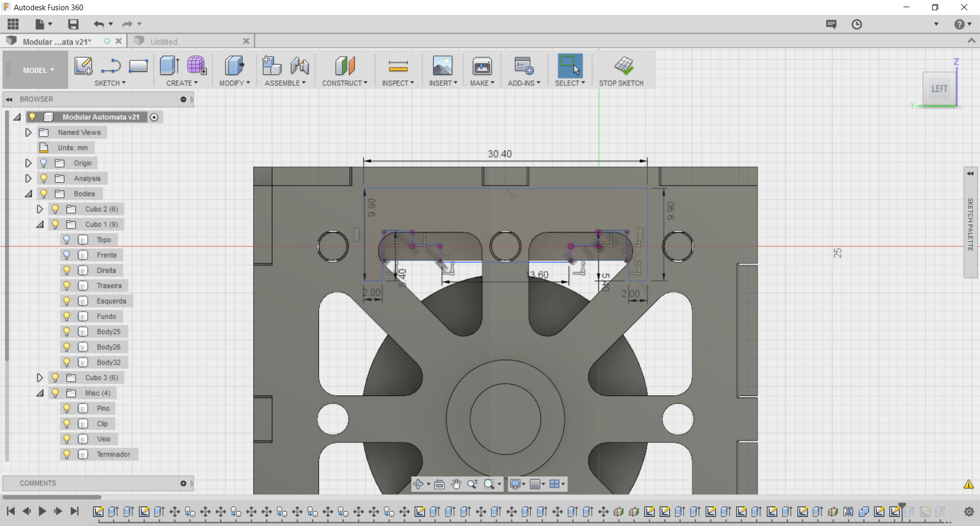Screen dimensions: 980x526
Task: Click the Joint tool in Assemble
Action: coord(300,66)
